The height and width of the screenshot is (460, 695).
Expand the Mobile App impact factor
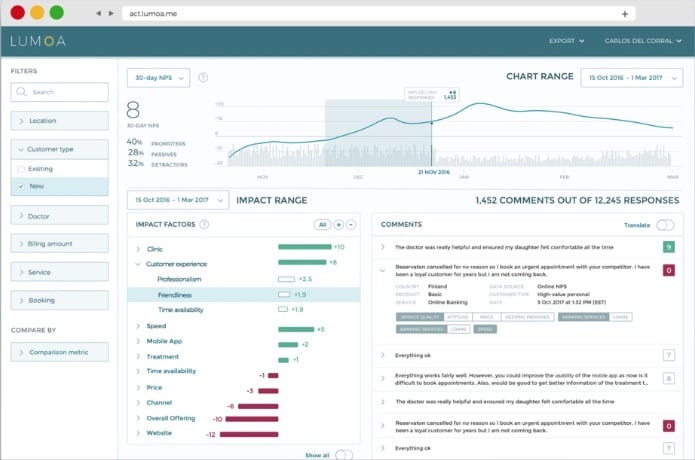(x=138, y=341)
